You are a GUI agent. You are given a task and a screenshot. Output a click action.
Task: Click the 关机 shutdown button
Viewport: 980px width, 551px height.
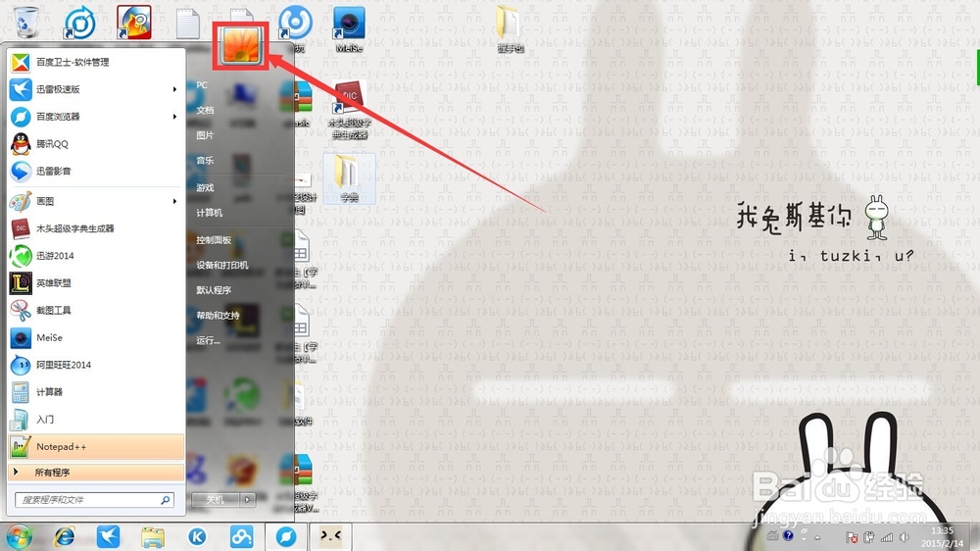pyautogui.click(x=216, y=499)
